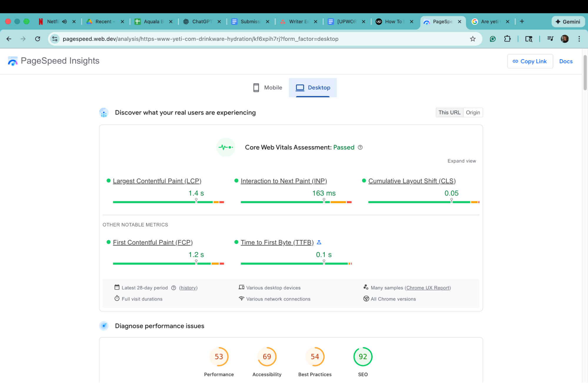The height and width of the screenshot is (383, 588).
Task: Open First Contentful Paint (FCP) link
Action: coord(153,242)
